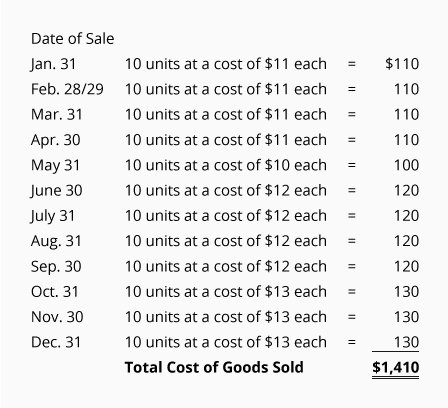The width and height of the screenshot is (448, 408).
Task: Click the $110 amount in Jan. row
Action: tap(402, 64)
